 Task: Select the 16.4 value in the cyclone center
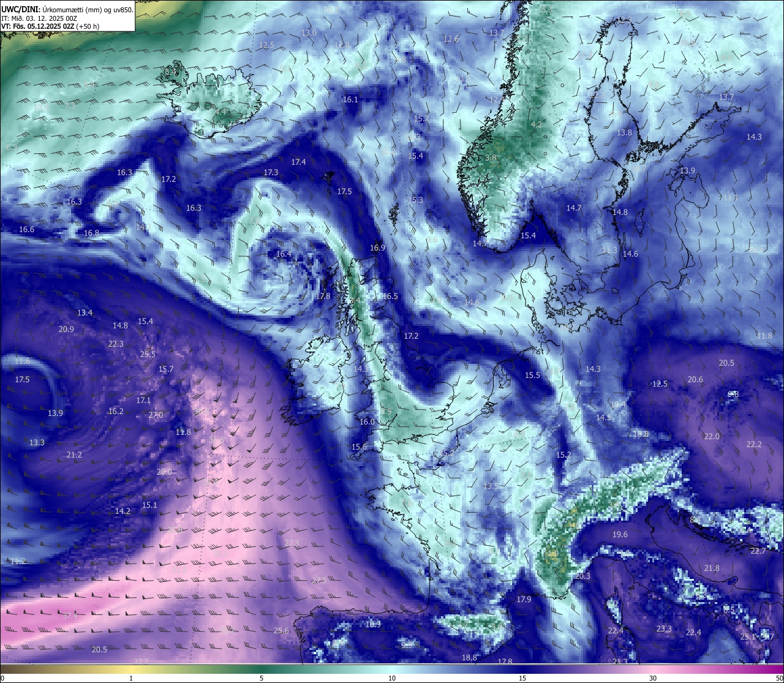(284, 254)
